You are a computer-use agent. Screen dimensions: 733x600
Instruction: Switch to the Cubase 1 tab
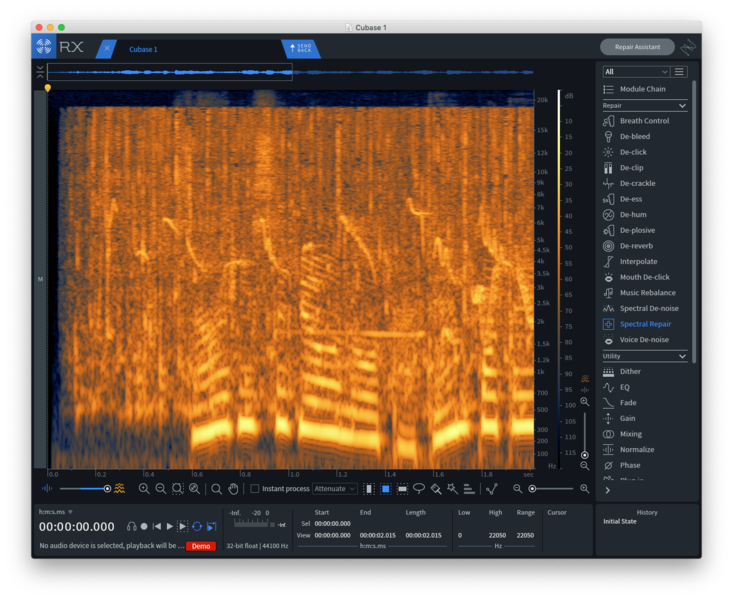[x=143, y=49]
